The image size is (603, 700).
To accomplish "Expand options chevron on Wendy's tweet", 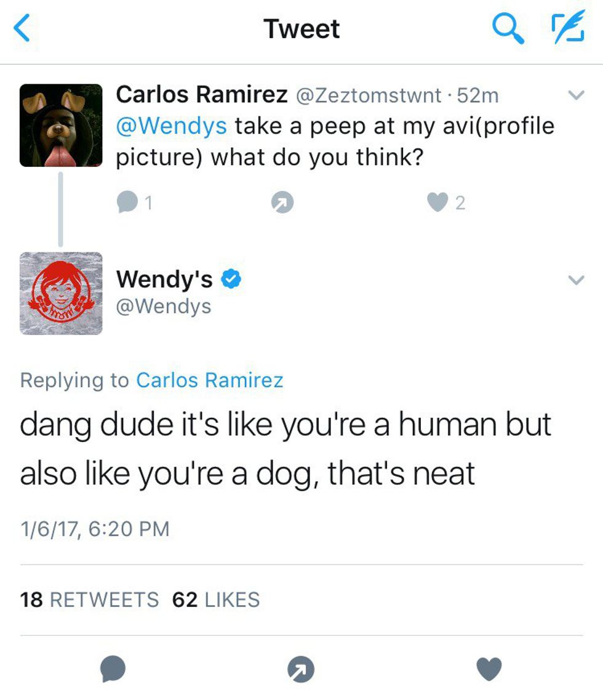I will click(575, 280).
